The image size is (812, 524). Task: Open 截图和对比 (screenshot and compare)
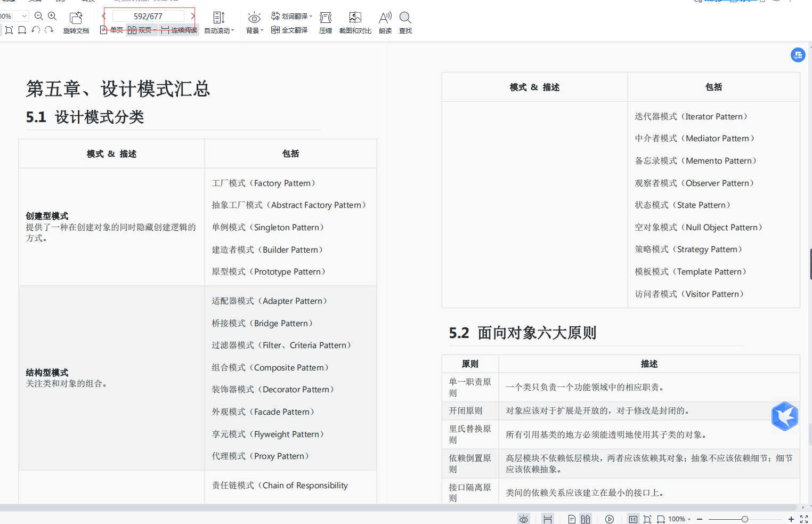pyautogui.click(x=355, y=23)
